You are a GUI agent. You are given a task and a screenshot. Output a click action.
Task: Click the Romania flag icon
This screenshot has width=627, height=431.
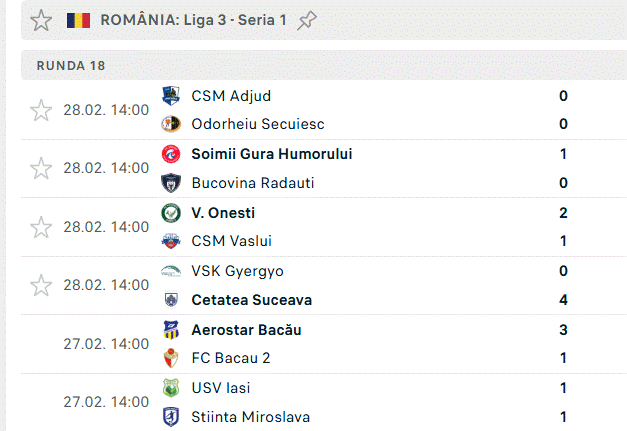tap(78, 20)
